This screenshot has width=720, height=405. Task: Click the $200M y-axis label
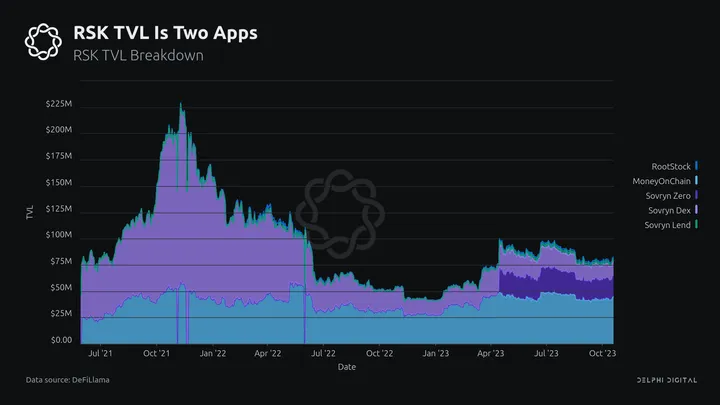(x=58, y=130)
